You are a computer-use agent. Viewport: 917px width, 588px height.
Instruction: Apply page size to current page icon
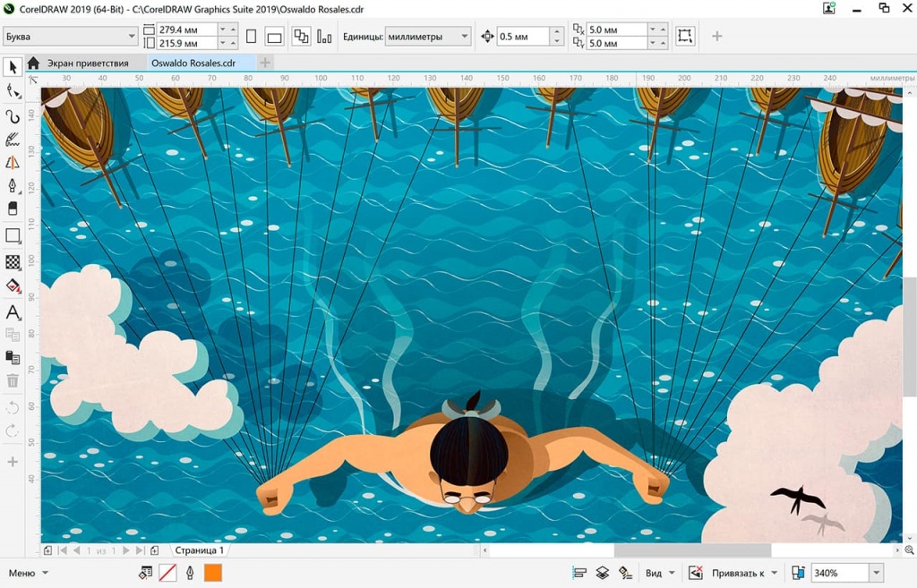324,36
